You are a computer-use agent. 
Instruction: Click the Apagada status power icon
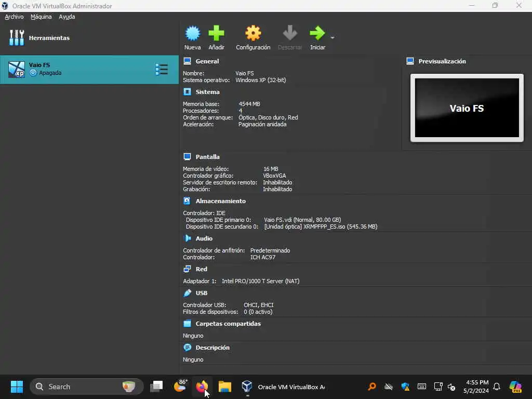pyautogui.click(x=33, y=73)
